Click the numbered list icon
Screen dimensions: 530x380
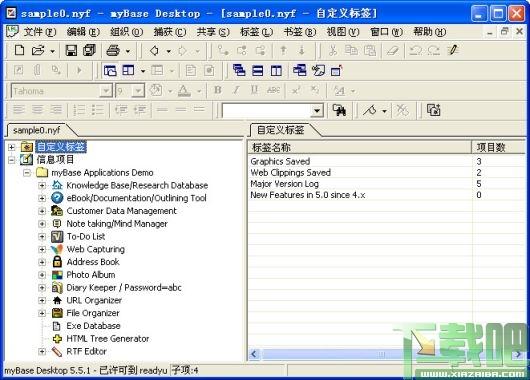click(x=79, y=110)
